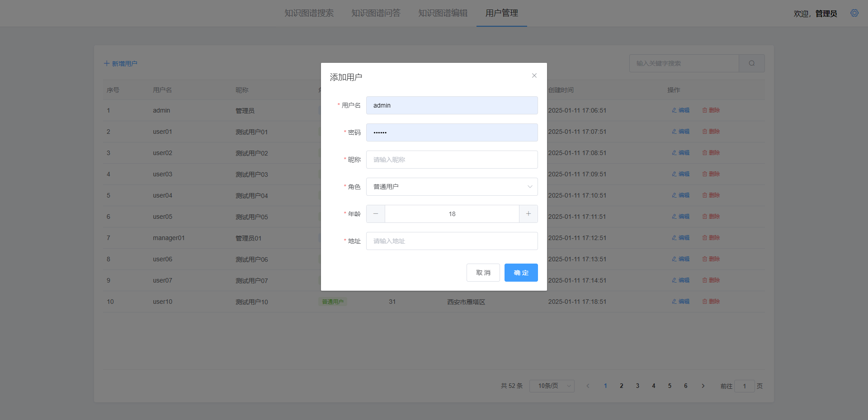This screenshot has width=868, height=420.
Task: Click the 2025-01-11 17:12:51 timestamp cell
Action: tap(577, 238)
